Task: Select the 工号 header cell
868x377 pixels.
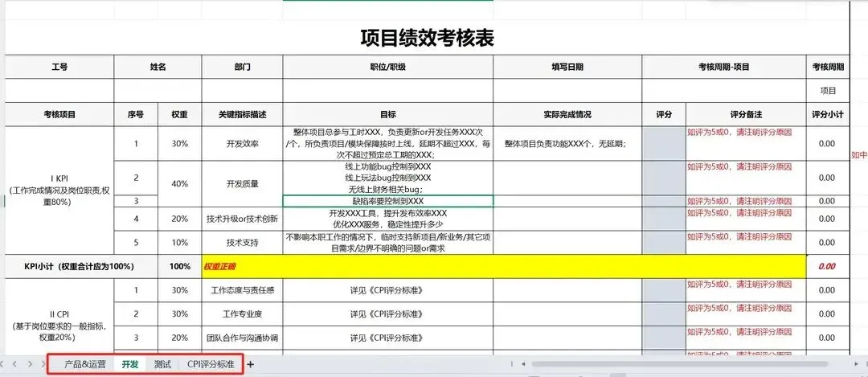Action: pos(59,67)
